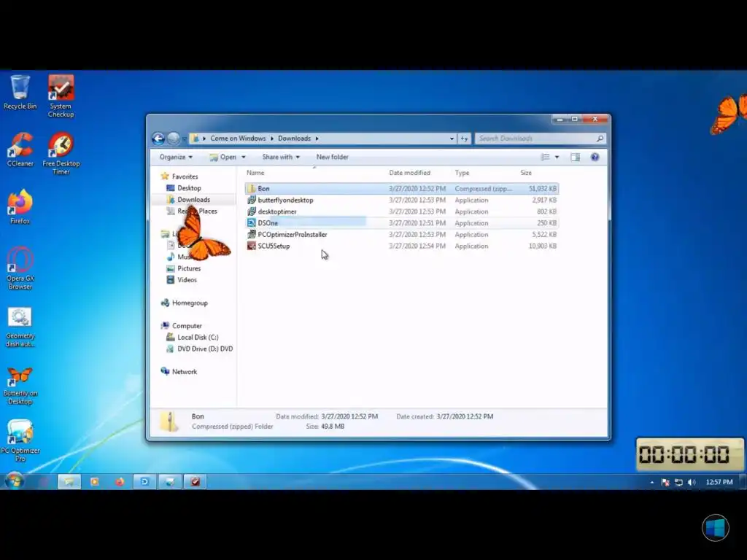Viewport: 747px width, 560px height.
Task: Open PC Optimizer Pro shortcut
Action: [20, 440]
